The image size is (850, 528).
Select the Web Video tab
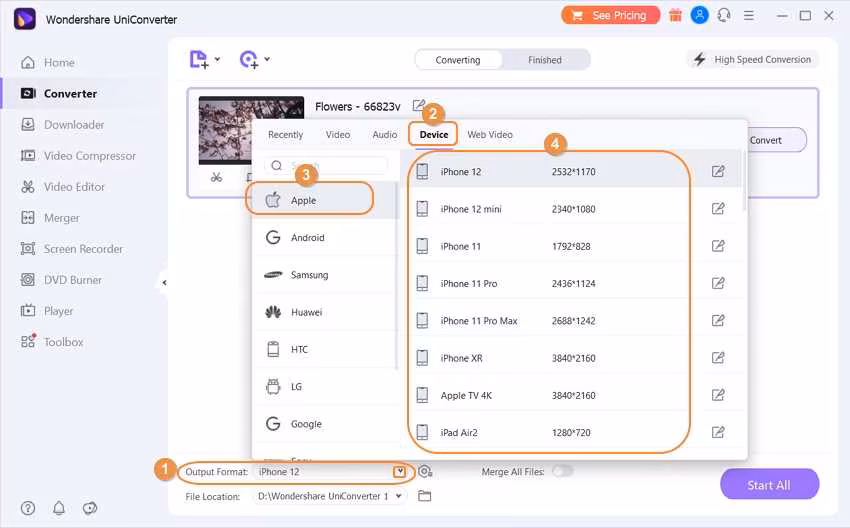(x=490, y=134)
